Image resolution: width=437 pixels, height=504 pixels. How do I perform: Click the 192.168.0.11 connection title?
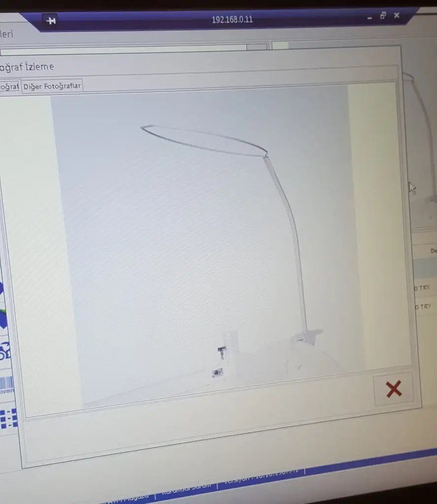232,20
